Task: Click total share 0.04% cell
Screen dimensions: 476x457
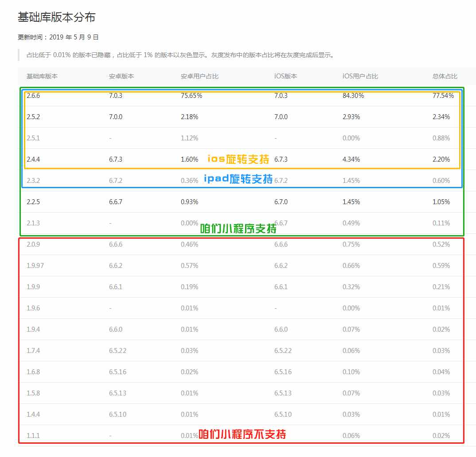Action: (x=441, y=372)
